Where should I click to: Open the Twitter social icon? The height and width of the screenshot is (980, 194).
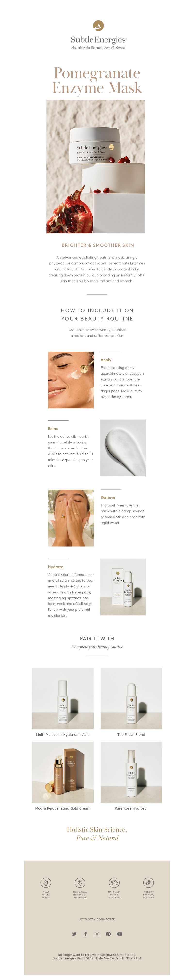pos(74,934)
